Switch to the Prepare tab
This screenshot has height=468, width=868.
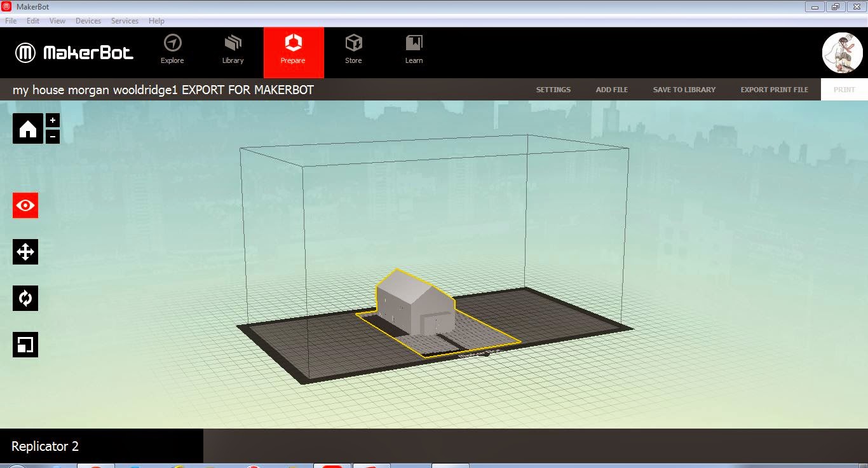coord(294,52)
